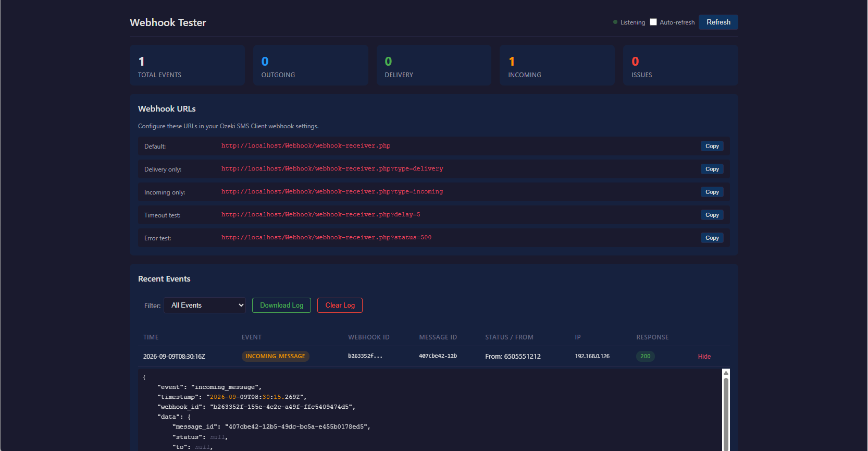Select the Total Events stat card
The image size is (868, 451).
(187, 65)
